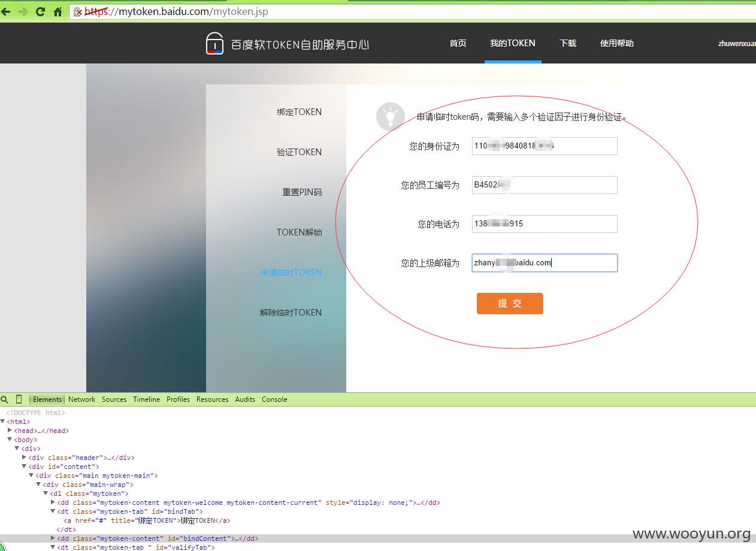756x551 pixels.
Task: Click the browser back arrow
Action: click(x=5, y=11)
